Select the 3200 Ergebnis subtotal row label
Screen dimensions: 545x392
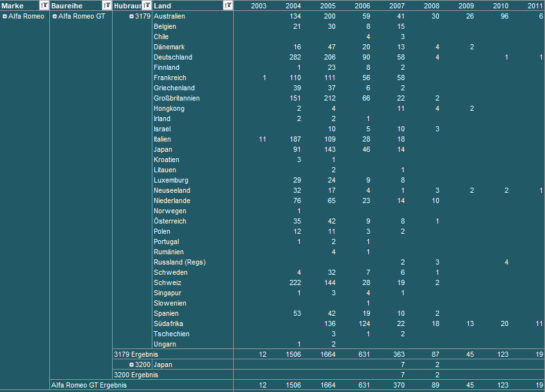click(136, 375)
